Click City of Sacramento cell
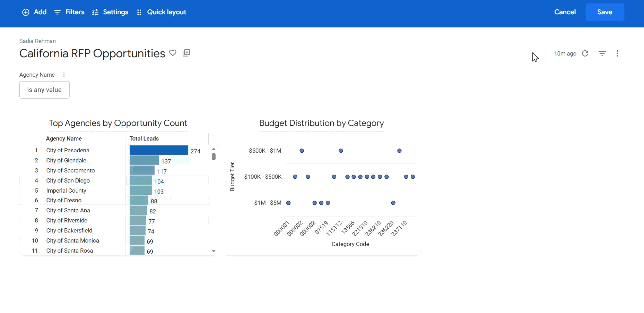Image resolution: width=644 pixels, height=313 pixels. coord(70,170)
